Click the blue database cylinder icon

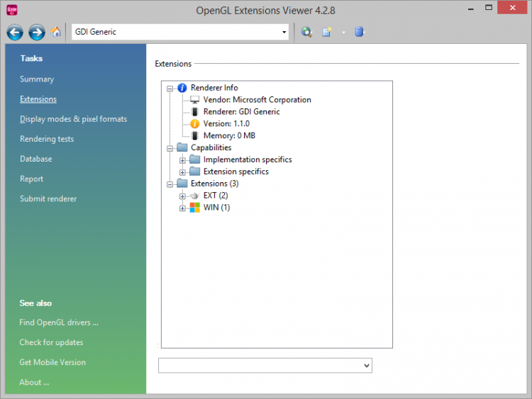(359, 32)
